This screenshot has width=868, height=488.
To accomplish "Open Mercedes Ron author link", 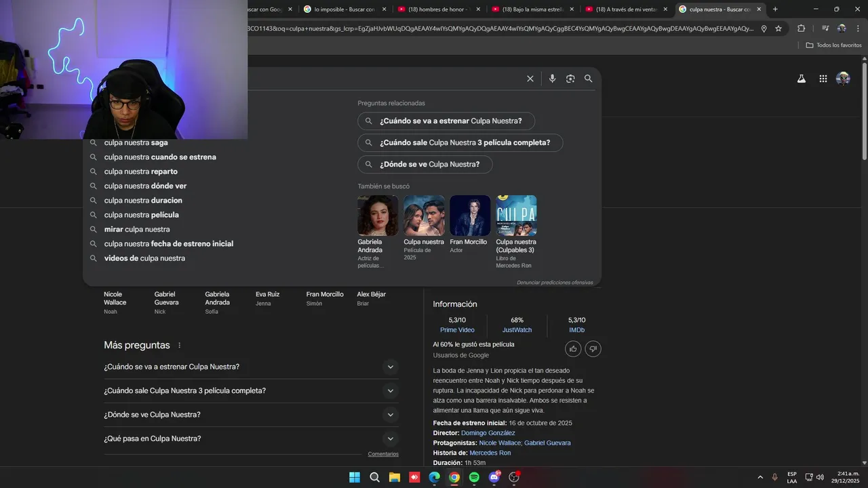I will click(490, 453).
